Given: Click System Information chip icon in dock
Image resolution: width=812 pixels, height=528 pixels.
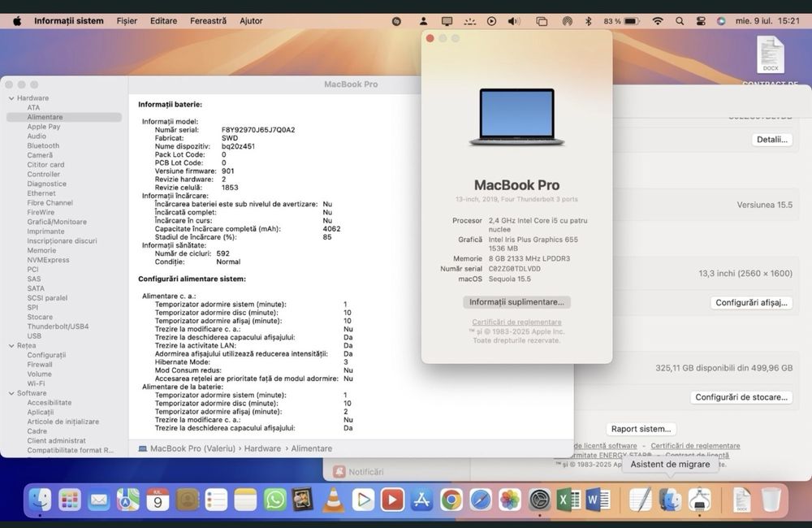Looking at the screenshot, I should click(x=699, y=500).
